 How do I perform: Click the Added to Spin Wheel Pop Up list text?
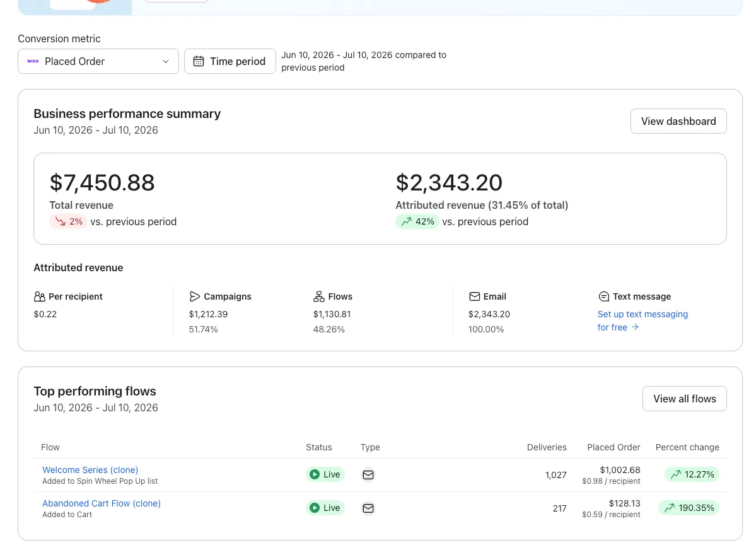[100, 481]
